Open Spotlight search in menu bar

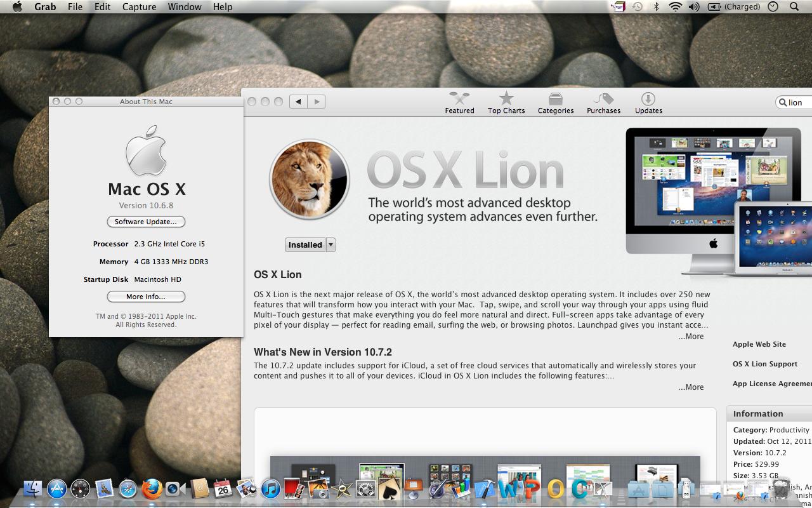click(794, 7)
